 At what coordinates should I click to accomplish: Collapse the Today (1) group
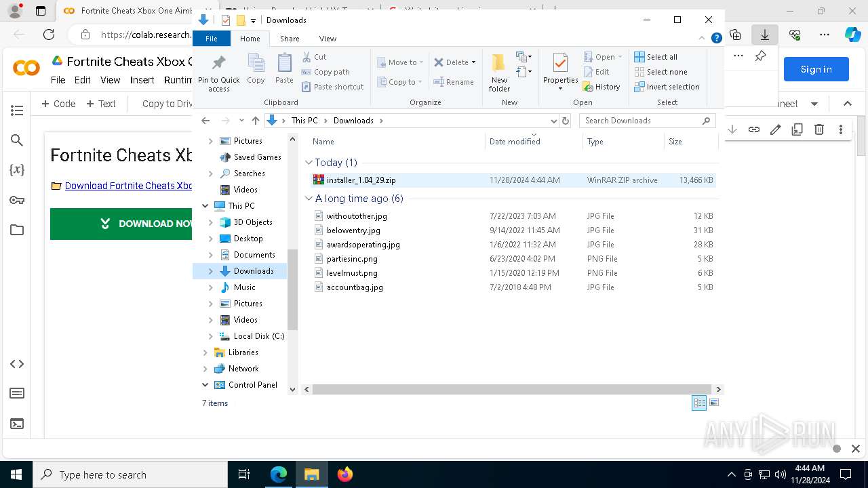click(309, 163)
